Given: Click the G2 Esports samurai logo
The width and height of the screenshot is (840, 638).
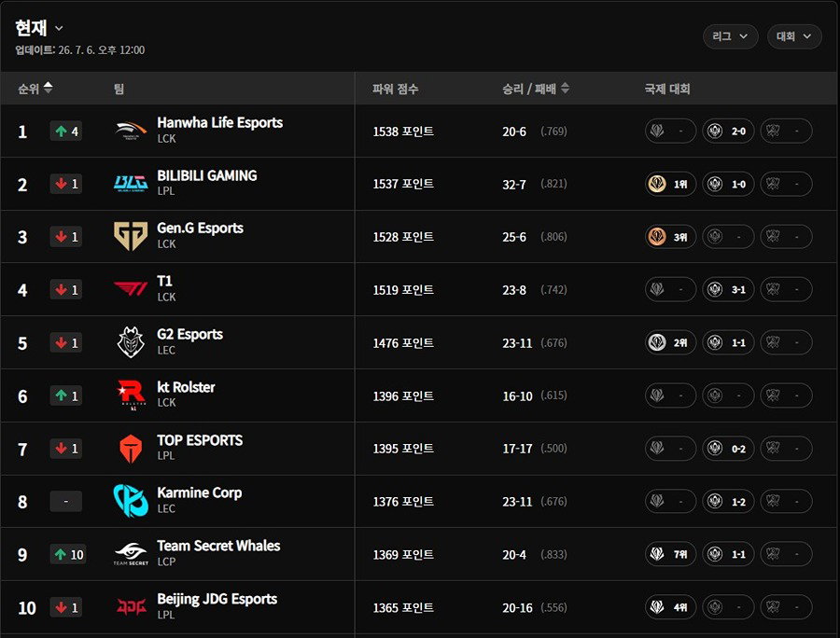Looking at the screenshot, I should click(131, 342).
